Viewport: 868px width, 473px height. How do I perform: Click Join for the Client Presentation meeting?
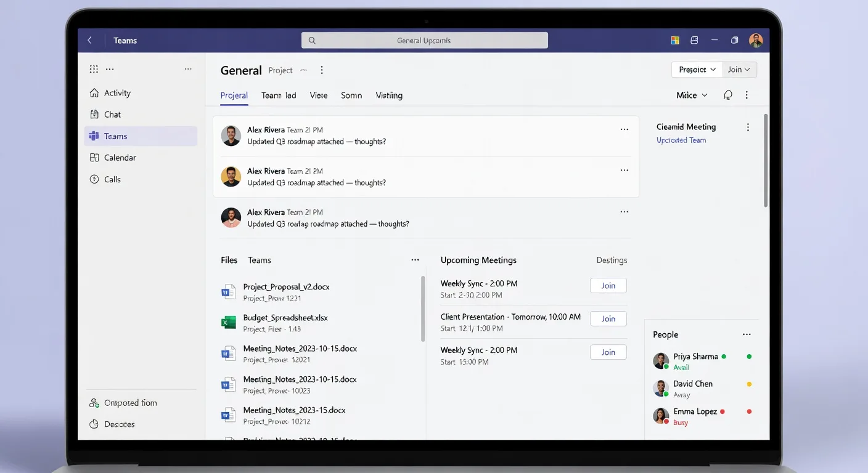point(608,318)
